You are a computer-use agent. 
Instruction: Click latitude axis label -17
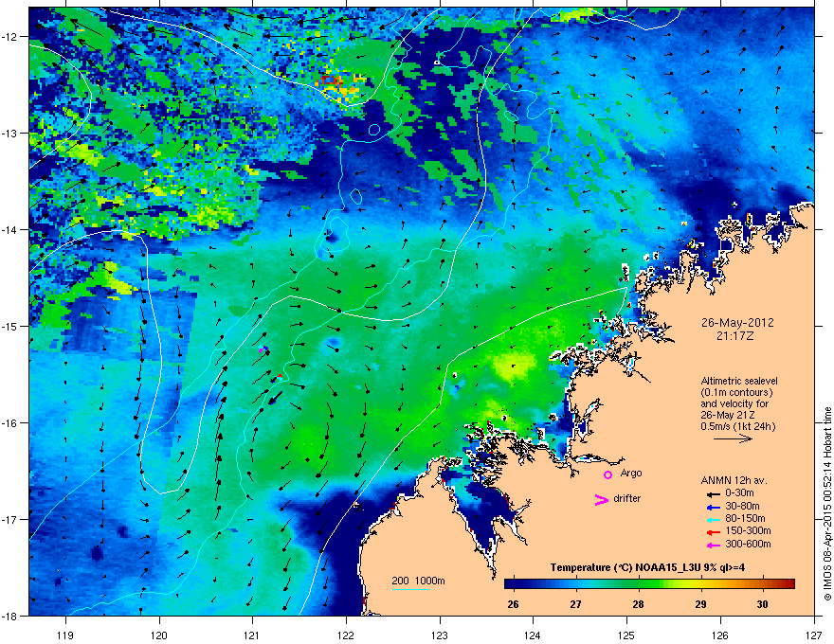pos(9,519)
